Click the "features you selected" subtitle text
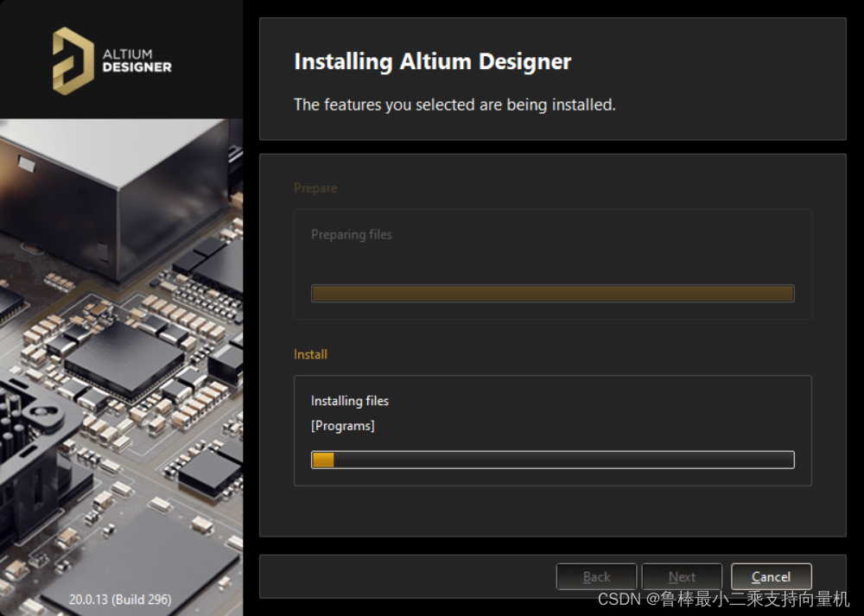Image resolution: width=864 pixels, height=616 pixels. pyautogui.click(x=454, y=105)
